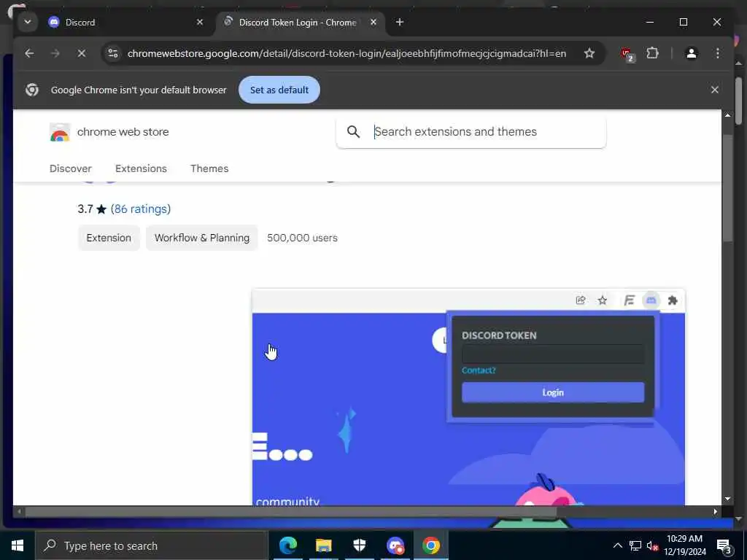Click the Extension category chip
This screenshot has width=747, height=560.
pos(109,238)
